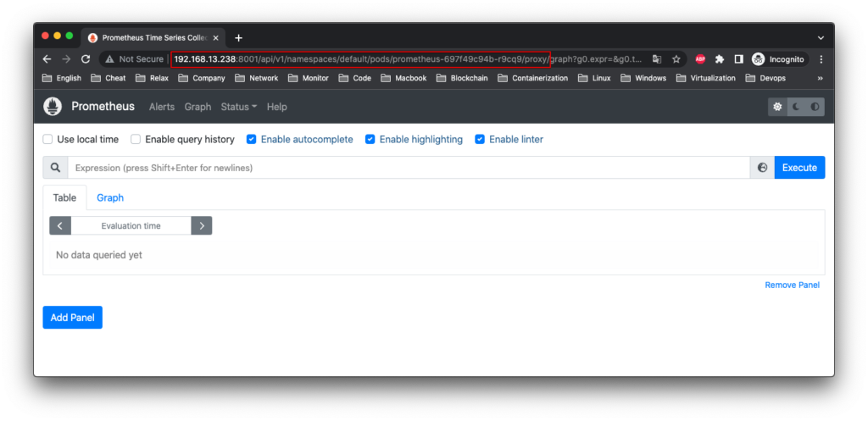The height and width of the screenshot is (421, 868).
Task: Open the tab search chevron dropdown
Action: [821, 38]
